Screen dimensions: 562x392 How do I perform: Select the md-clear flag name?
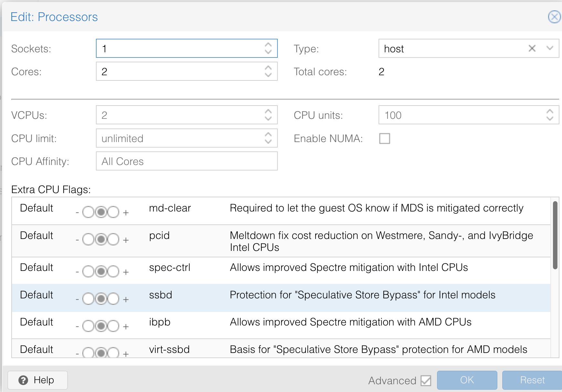170,208
